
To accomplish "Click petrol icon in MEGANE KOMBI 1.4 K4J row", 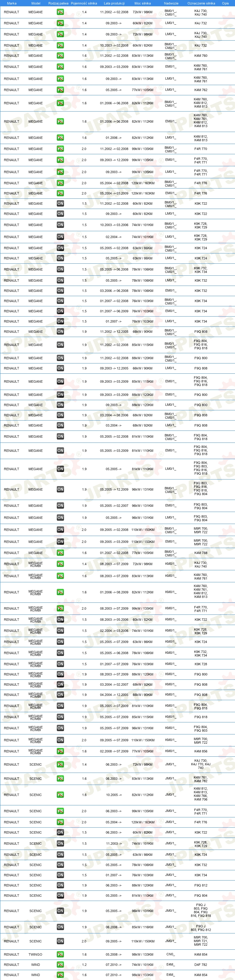I will 60,564.
